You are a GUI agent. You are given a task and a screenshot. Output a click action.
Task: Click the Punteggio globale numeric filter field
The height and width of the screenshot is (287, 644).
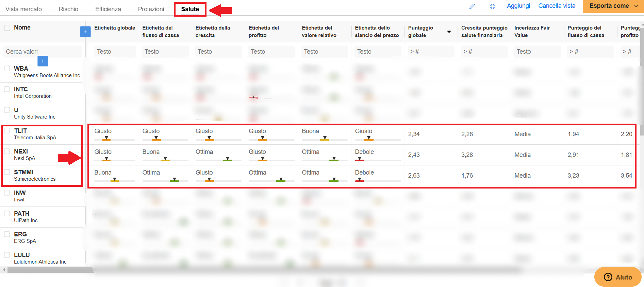pyautogui.click(x=431, y=52)
